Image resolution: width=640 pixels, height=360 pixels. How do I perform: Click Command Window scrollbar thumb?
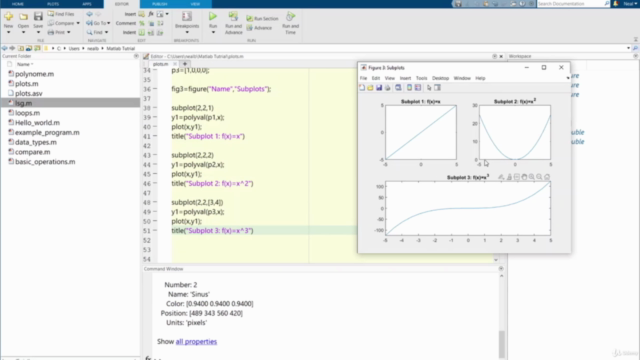coord(502,344)
